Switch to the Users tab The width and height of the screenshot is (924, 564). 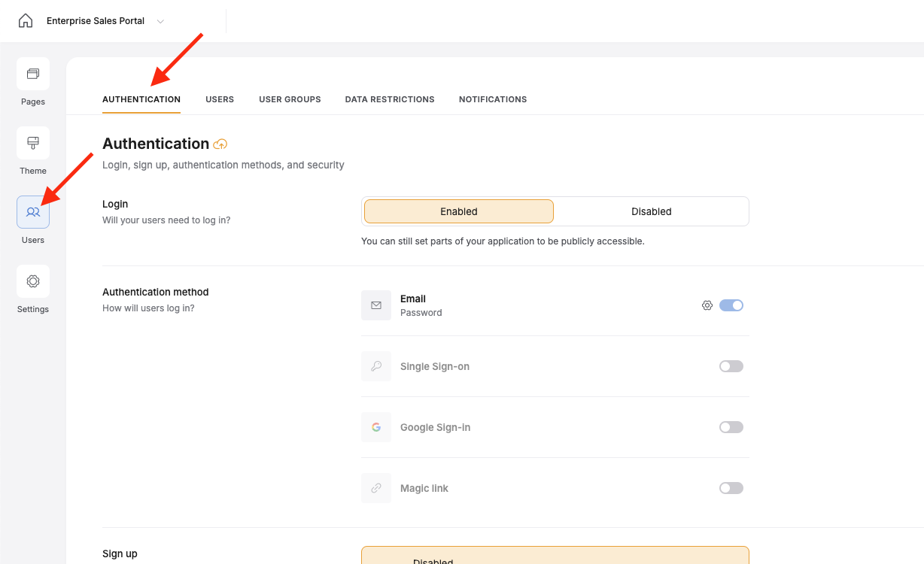(x=220, y=99)
